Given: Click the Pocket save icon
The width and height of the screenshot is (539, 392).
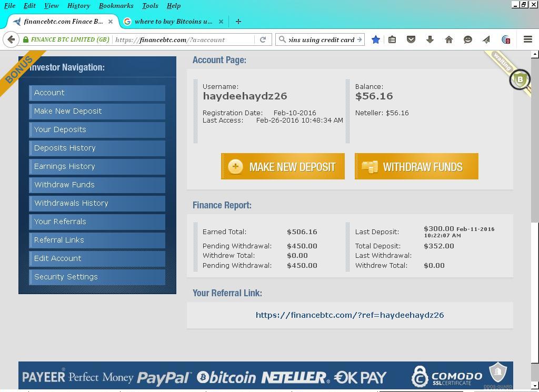Looking at the screenshot, I should 411,39.
